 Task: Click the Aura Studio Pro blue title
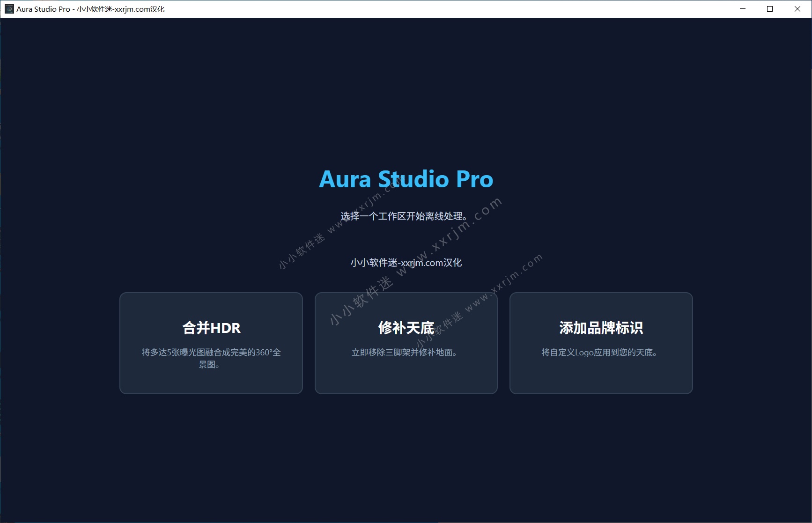click(406, 179)
